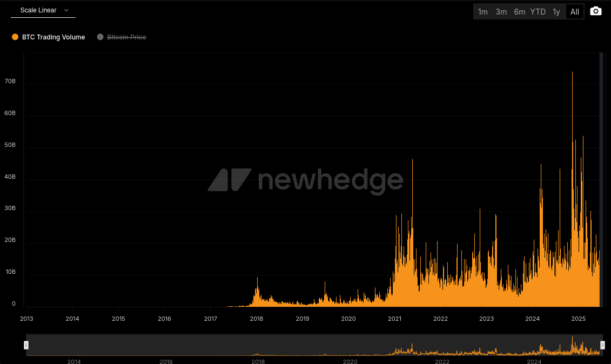Toggle Bitcoin Price series
Viewport: 611px width, 364px height.
point(122,37)
